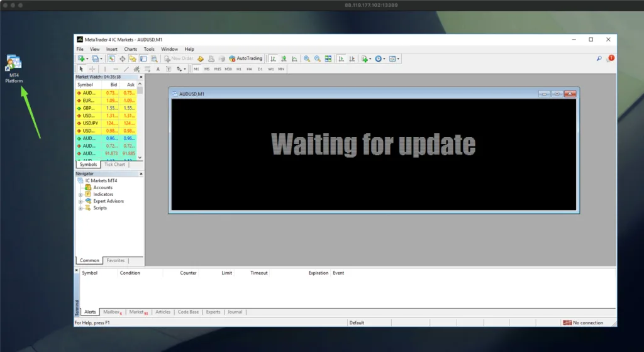This screenshot has width=644, height=352.
Task: Click the Market Watch vertical scrollbar
Action: 140,123
